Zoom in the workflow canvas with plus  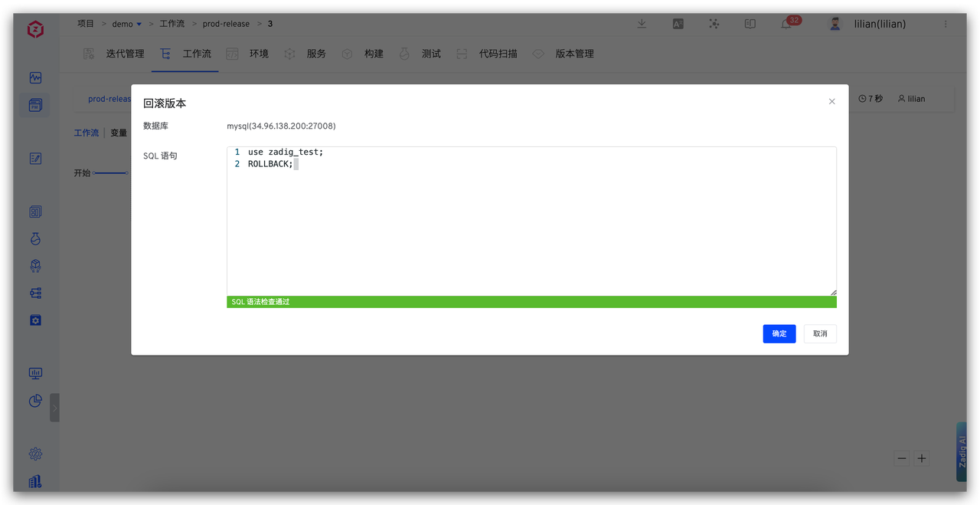pos(922,458)
